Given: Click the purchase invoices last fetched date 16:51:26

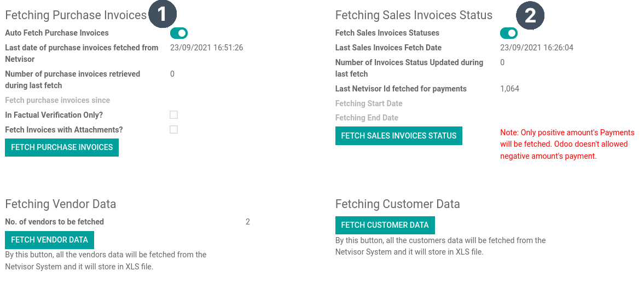Looking at the screenshot, I should tap(207, 48).
